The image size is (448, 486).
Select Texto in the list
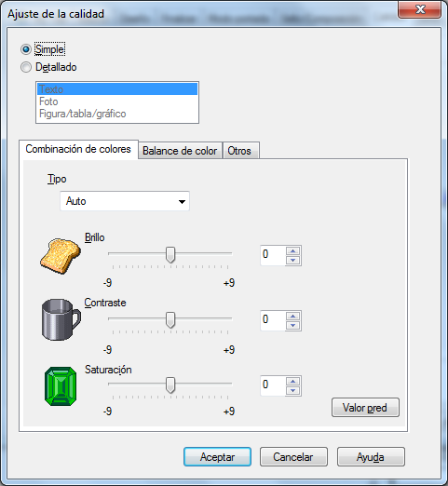(117, 89)
